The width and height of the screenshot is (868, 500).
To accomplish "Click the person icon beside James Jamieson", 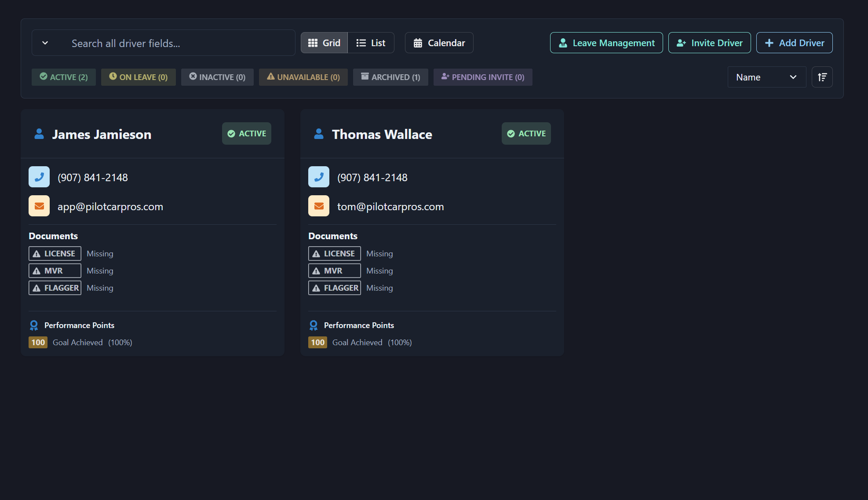I will click(x=39, y=134).
